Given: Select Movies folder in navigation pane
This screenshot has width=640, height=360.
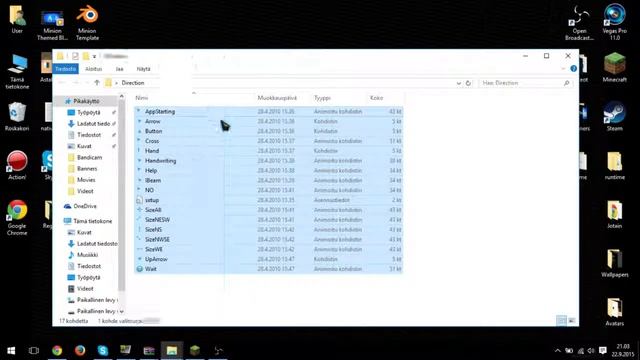Looking at the screenshot, I should (x=86, y=180).
